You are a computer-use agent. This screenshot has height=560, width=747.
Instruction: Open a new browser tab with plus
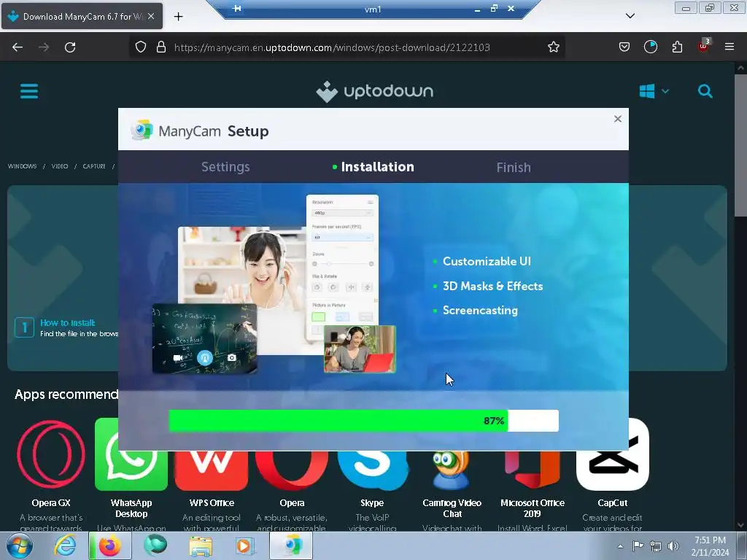178,17
